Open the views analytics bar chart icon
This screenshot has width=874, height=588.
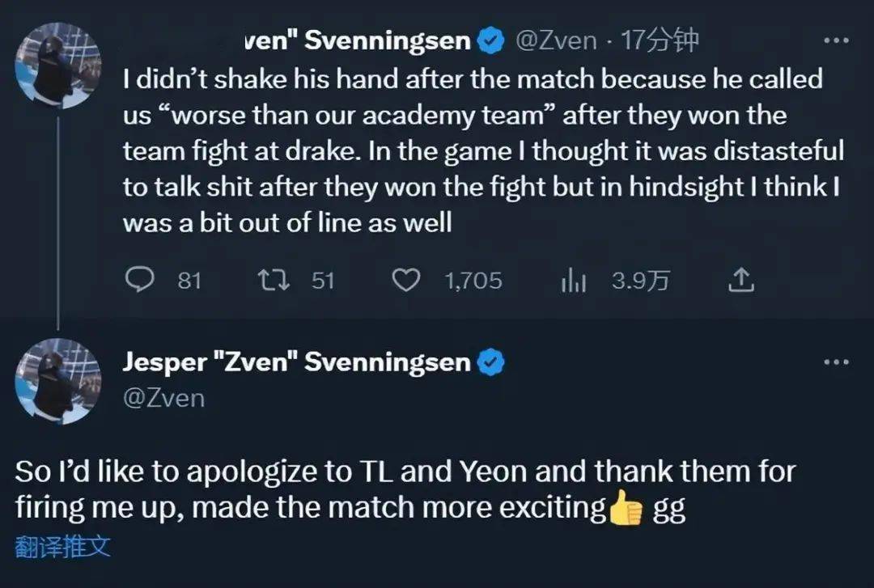pyautogui.click(x=573, y=280)
